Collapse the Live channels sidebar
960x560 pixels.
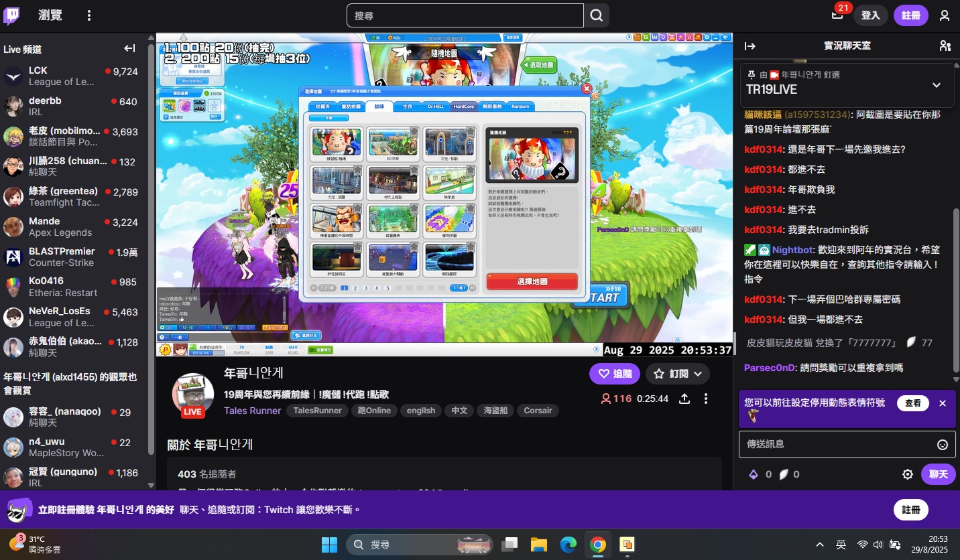point(130,48)
